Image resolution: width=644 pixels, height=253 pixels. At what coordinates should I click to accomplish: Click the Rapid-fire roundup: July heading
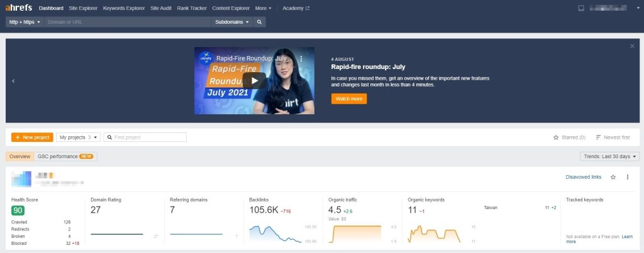click(x=368, y=67)
